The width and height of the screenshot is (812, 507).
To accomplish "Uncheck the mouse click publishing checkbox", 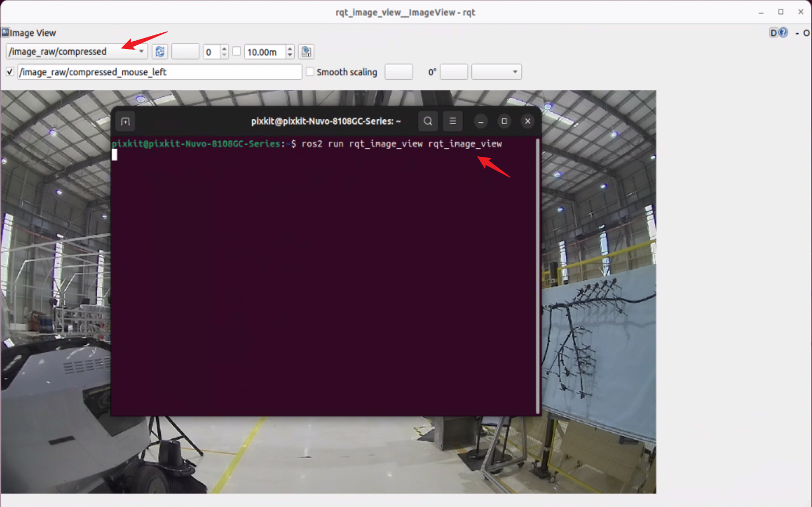I will [9, 71].
